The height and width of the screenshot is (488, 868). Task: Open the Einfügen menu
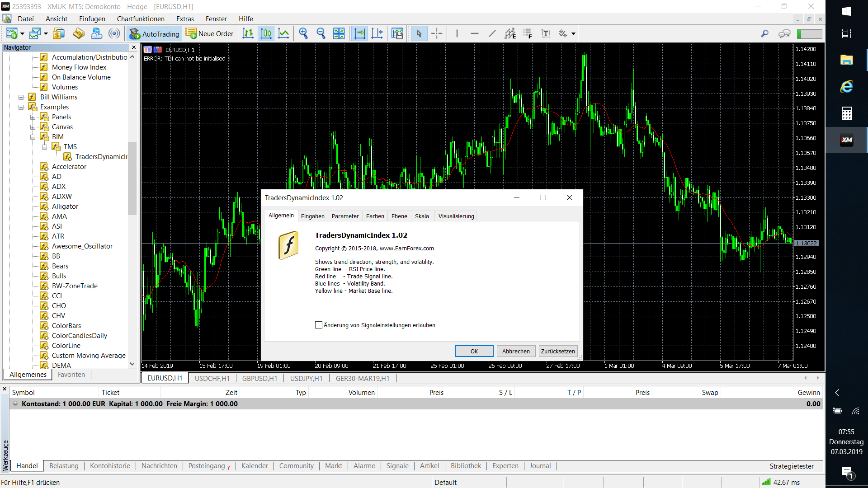pos(92,19)
